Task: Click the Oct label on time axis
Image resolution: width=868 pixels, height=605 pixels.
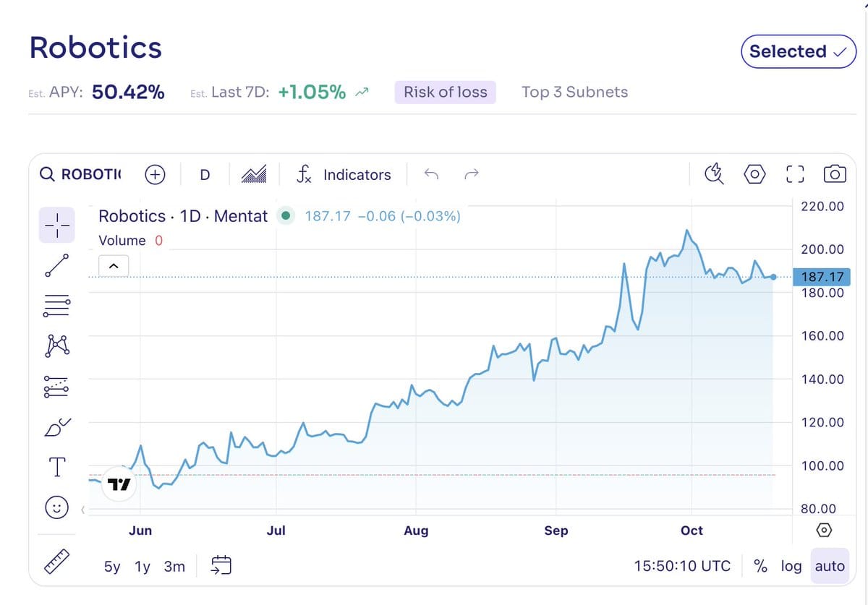Action: coord(692,531)
